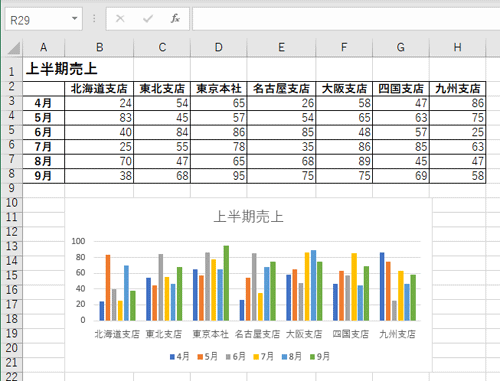Click the 7月 legend entry in chart
The image size is (500, 381).
[263, 357]
